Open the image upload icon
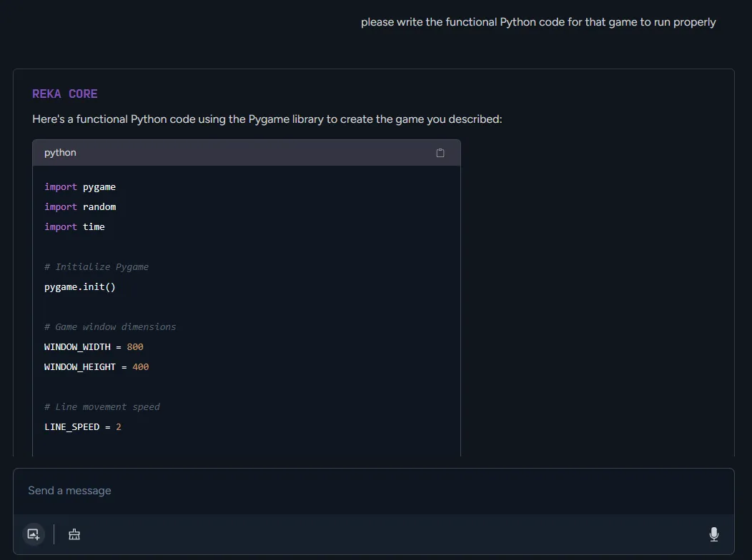Image resolution: width=752 pixels, height=560 pixels. tap(34, 534)
